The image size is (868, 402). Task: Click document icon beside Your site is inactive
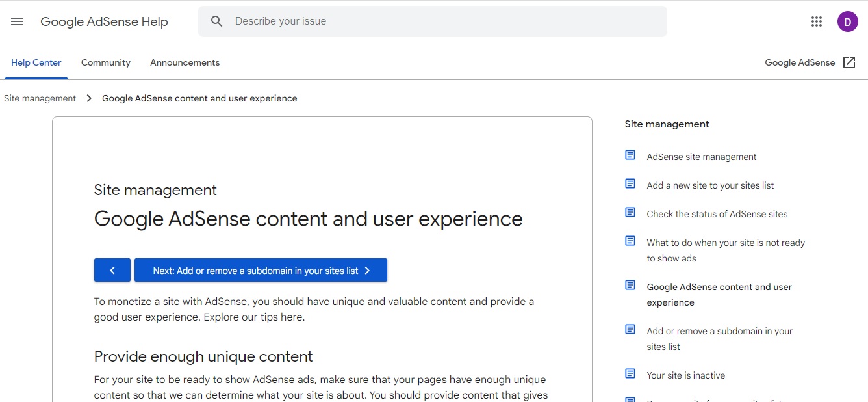point(630,374)
